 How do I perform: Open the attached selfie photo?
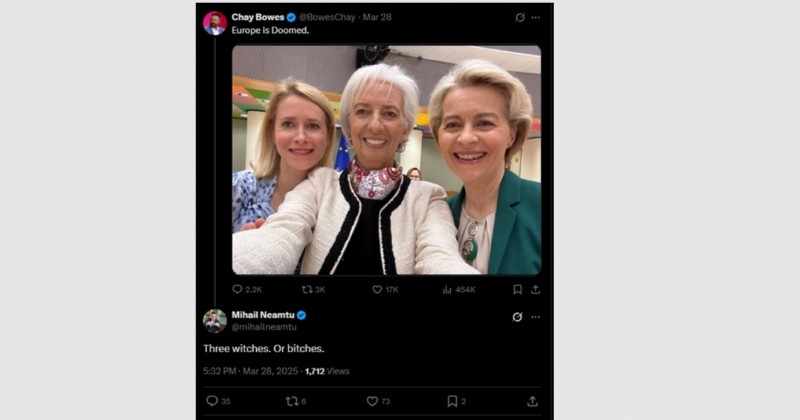click(x=386, y=160)
